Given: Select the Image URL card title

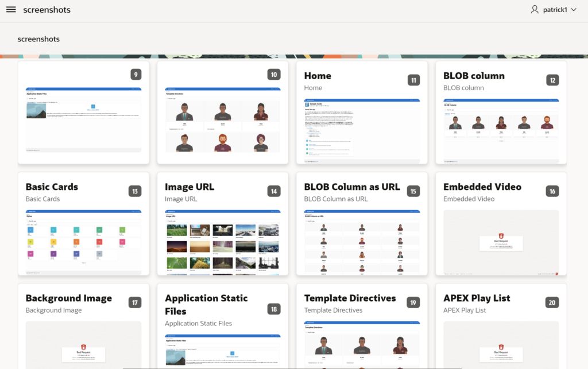Looking at the screenshot, I should coord(189,187).
